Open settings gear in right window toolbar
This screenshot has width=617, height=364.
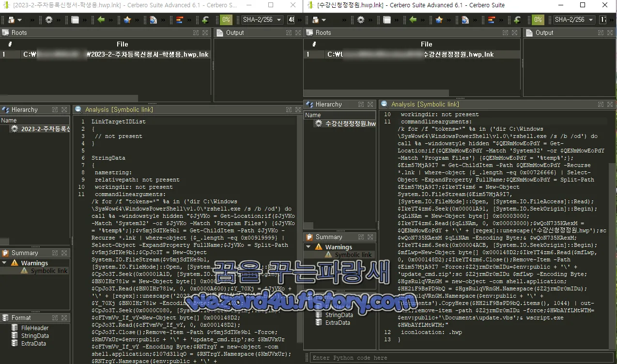361,20
